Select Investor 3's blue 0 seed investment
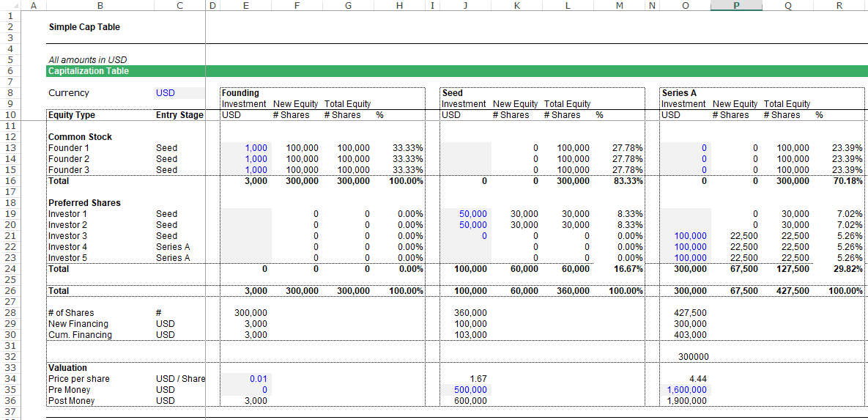The width and height of the screenshot is (868, 420). pyautogui.click(x=466, y=236)
